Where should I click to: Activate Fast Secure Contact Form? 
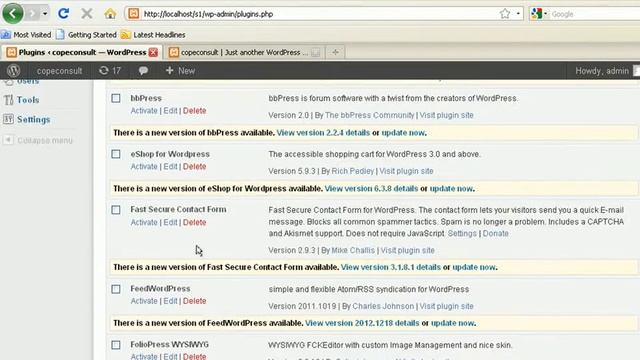pyautogui.click(x=144, y=222)
